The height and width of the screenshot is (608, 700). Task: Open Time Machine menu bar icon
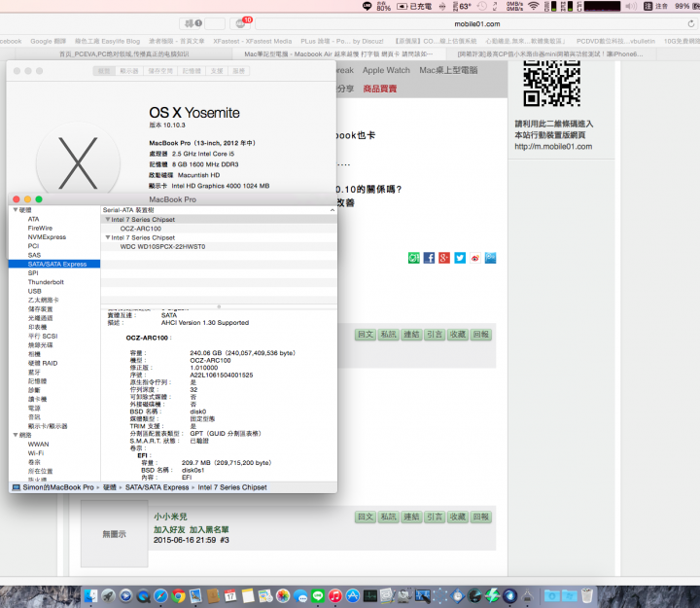(x=481, y=6)
